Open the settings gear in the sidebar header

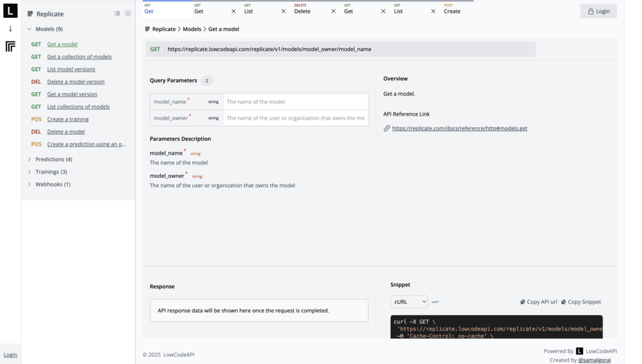click(x=128, y=13)
